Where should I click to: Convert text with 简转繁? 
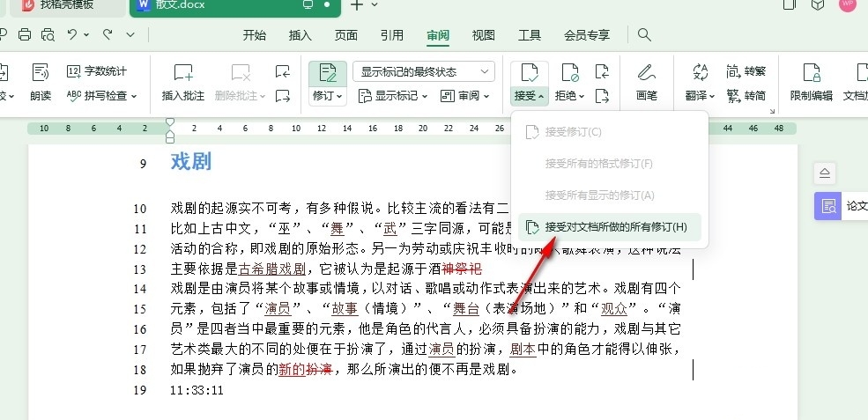pyautogui.click(x=746, y=71)
